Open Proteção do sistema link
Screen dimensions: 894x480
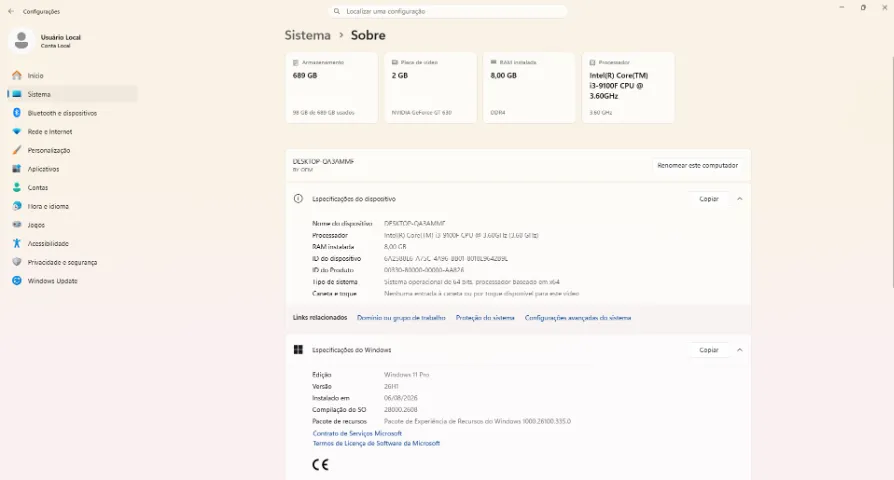tap(485, 318)
